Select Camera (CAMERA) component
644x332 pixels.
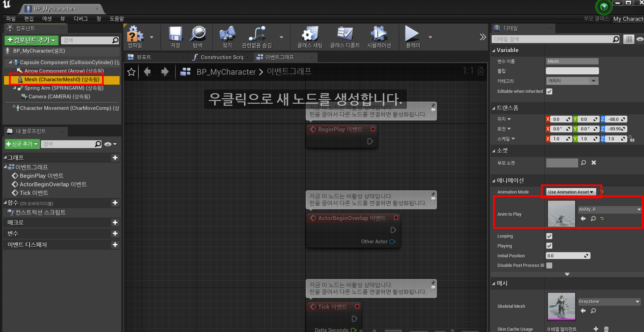[x=59, y=97]
